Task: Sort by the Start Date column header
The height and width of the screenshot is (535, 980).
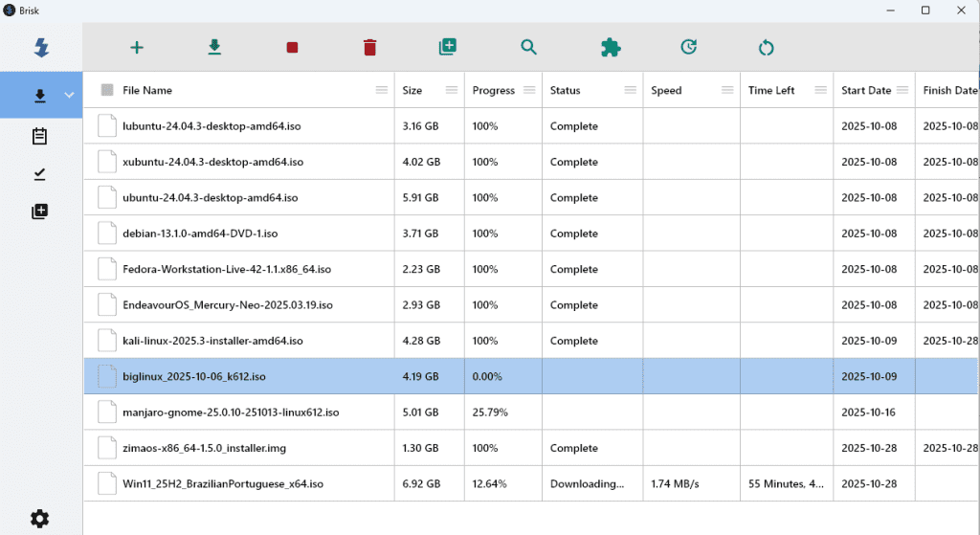Action: pos(865,90)
